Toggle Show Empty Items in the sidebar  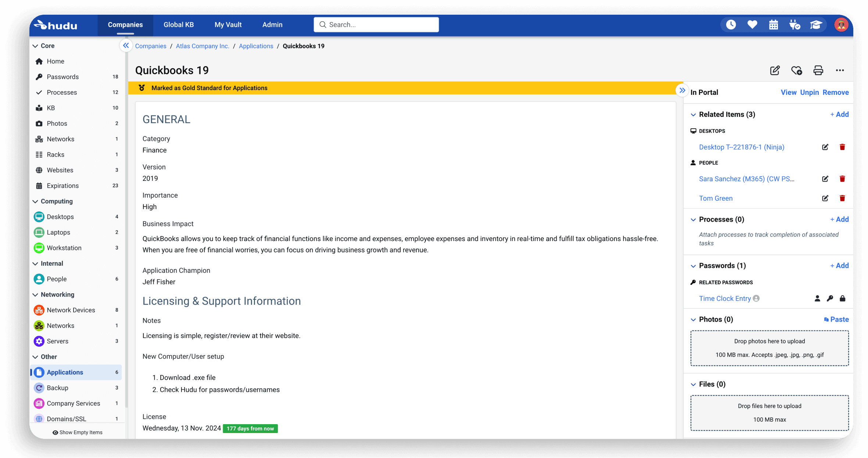click(78, 432)
